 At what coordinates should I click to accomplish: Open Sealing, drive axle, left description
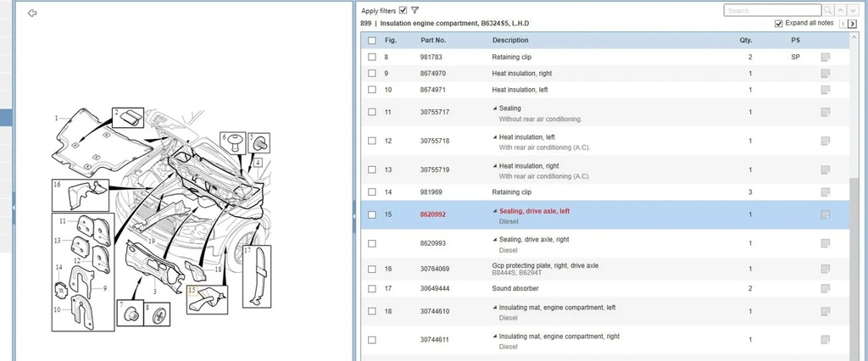point(534,211)
